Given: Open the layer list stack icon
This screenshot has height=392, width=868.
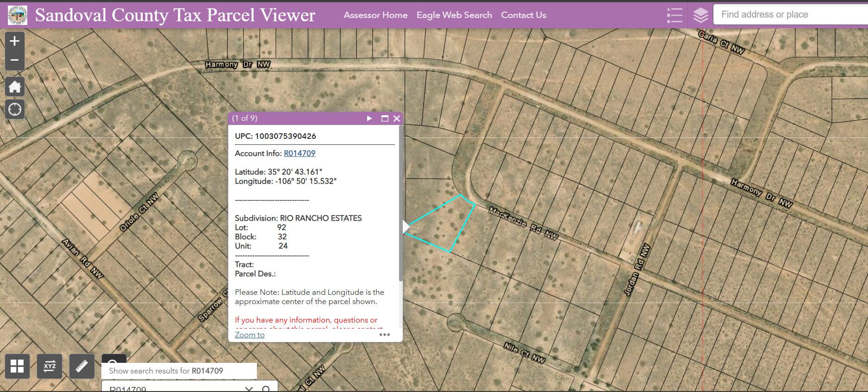Looking at the screenshot, I should coord(701,15).
